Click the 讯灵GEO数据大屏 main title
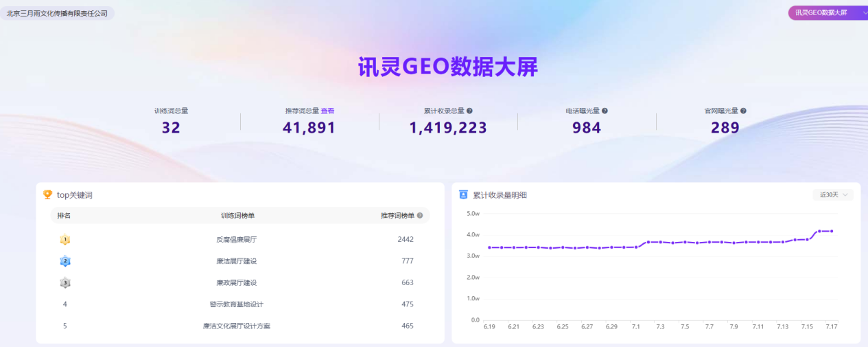Viewport: 868px width, 347px height. click(448, 66)
